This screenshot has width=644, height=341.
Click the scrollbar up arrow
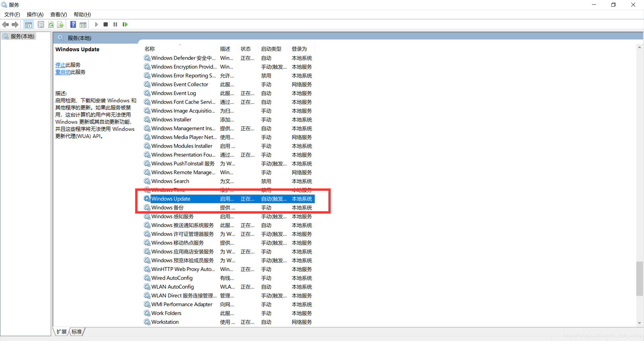click(639, 47)
